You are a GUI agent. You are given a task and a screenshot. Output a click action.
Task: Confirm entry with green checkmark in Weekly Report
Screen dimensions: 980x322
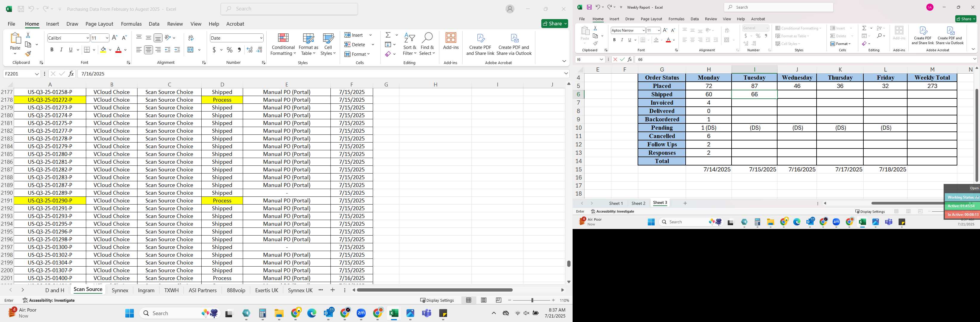click(x=622, y=59)
